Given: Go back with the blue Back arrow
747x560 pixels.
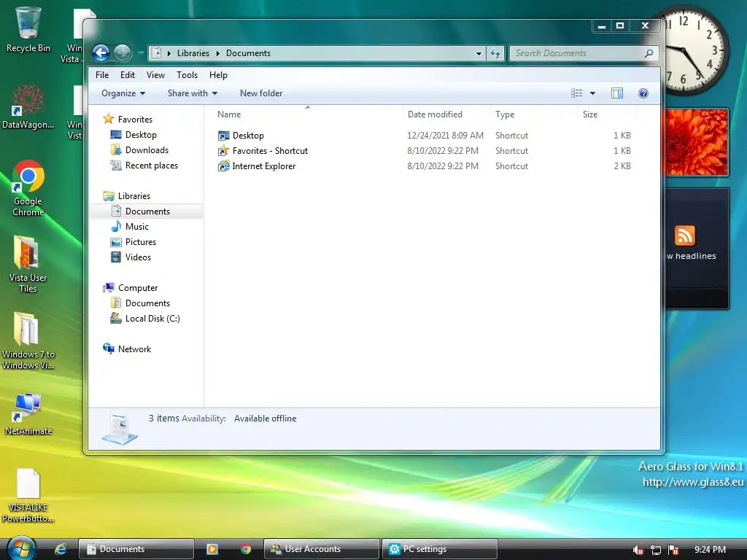Looking at the screenshot, I should pos(101,52).
